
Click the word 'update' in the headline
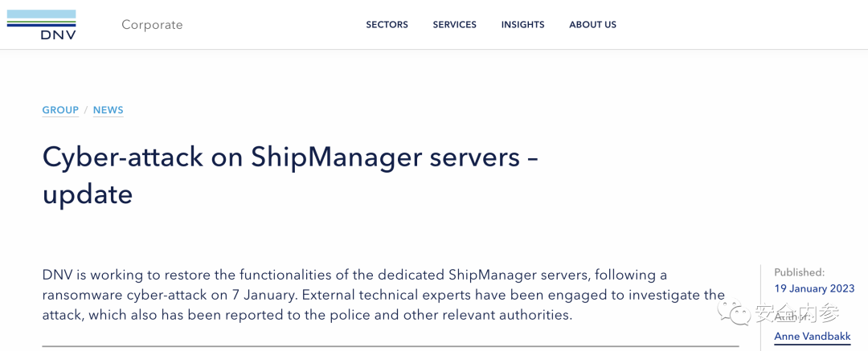click(87, 194)
